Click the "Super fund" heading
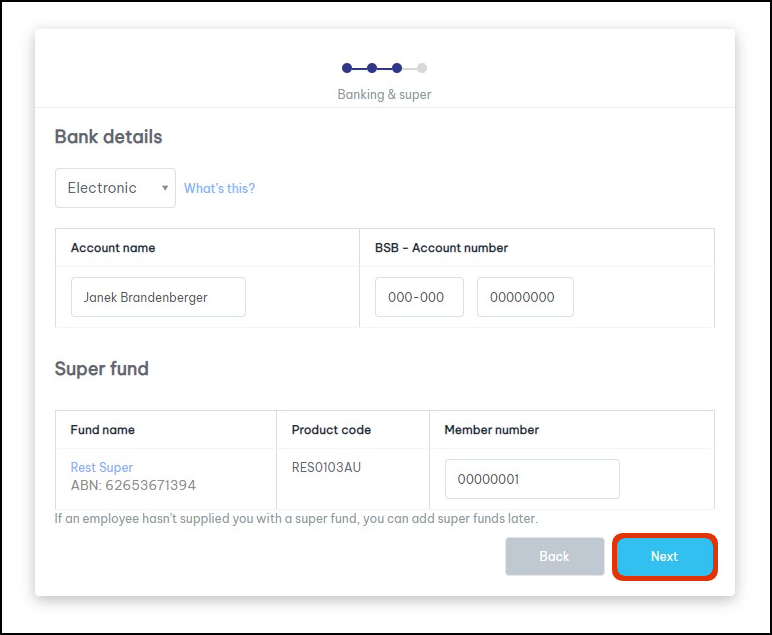Viewport: 772px width, 635px height. [x=101, y=369]
